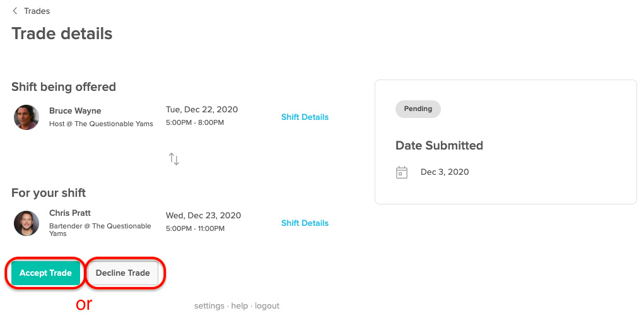Click the Wed, Dec 23, 2020 shift date

coord(203,215)
